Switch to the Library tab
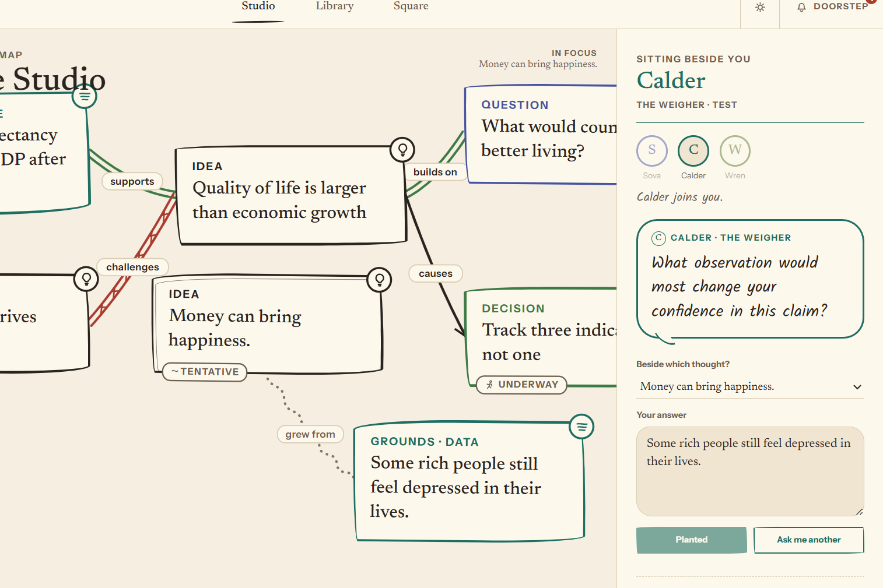The image size is (883, 588). click(x=335, y=6)
